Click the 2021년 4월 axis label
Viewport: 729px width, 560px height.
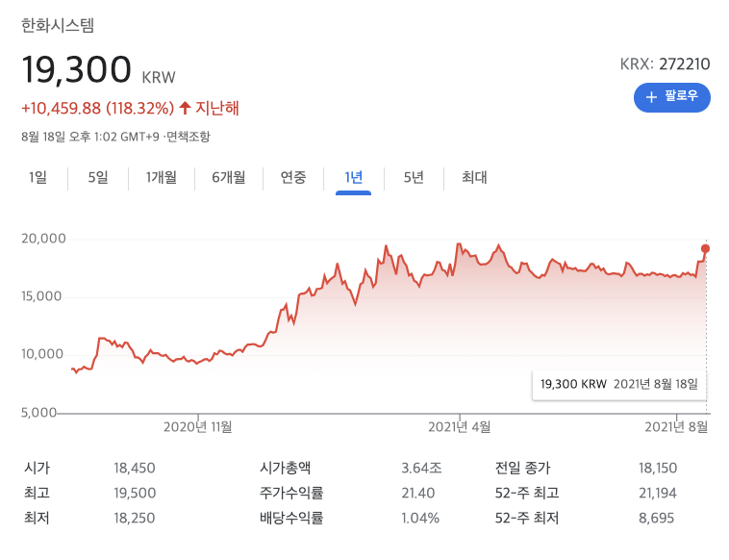(x=460, y=427)
